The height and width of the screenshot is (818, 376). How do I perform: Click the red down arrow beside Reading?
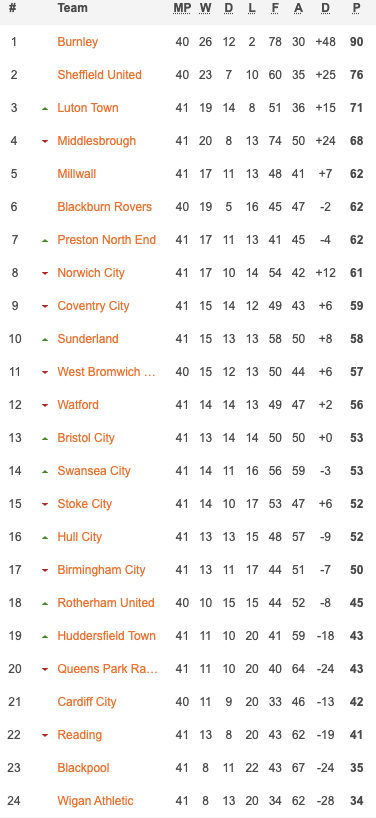(x=45, y=736)
